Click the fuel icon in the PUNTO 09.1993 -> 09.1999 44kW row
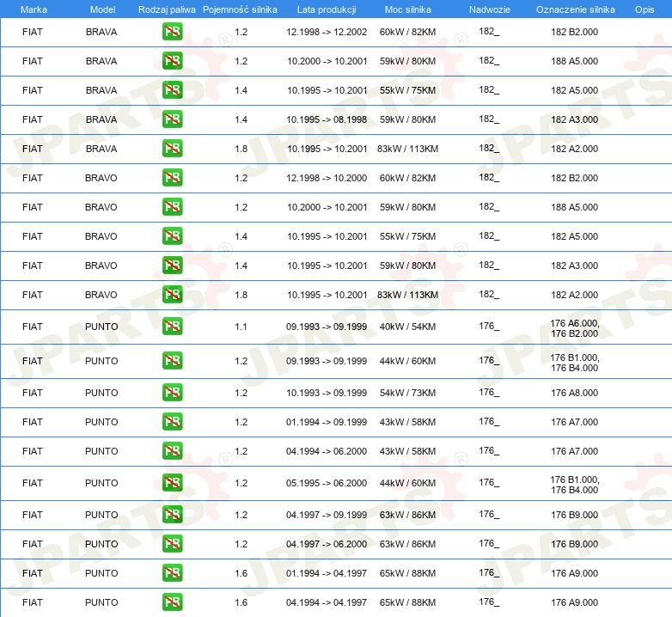The height and width of the screenshot is (617, 672). (172, 361)
